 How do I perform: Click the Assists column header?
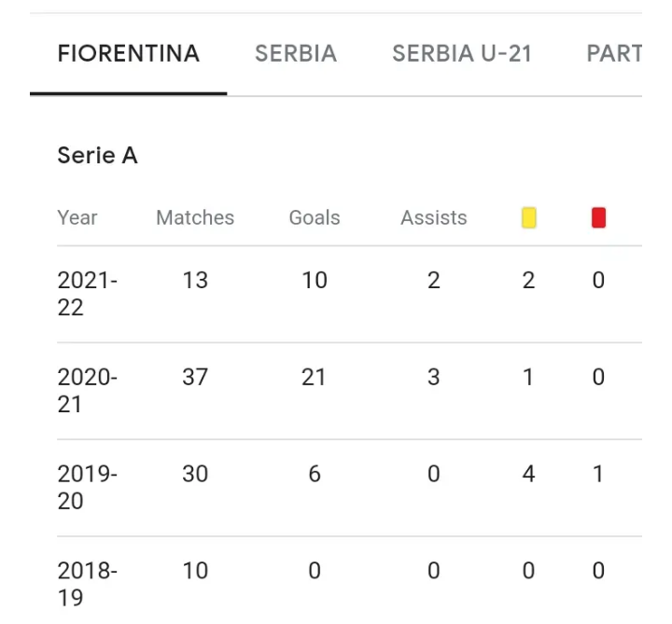tap(434, 217)
